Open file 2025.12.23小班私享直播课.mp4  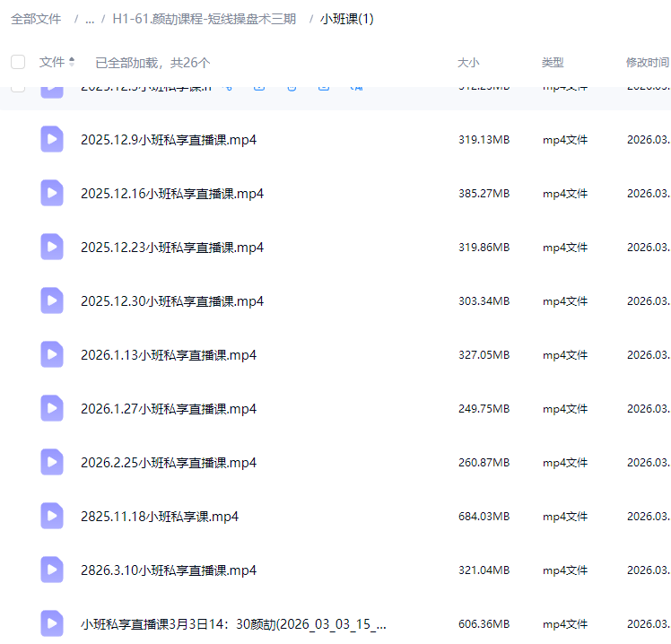click(x=172, y=248)
